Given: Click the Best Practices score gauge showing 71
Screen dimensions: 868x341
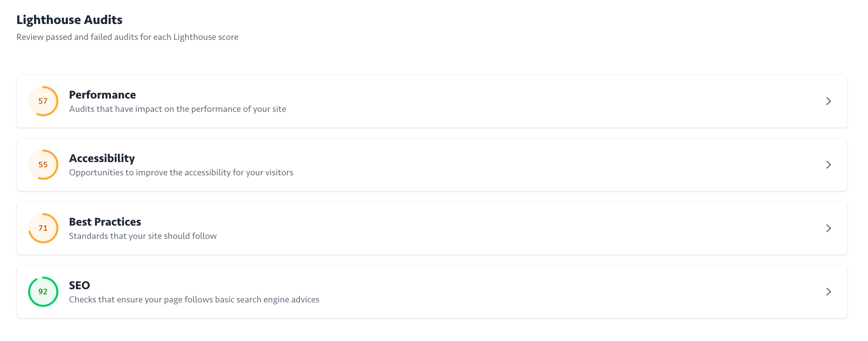Looking at the screenshot, I should coord(43,228).
